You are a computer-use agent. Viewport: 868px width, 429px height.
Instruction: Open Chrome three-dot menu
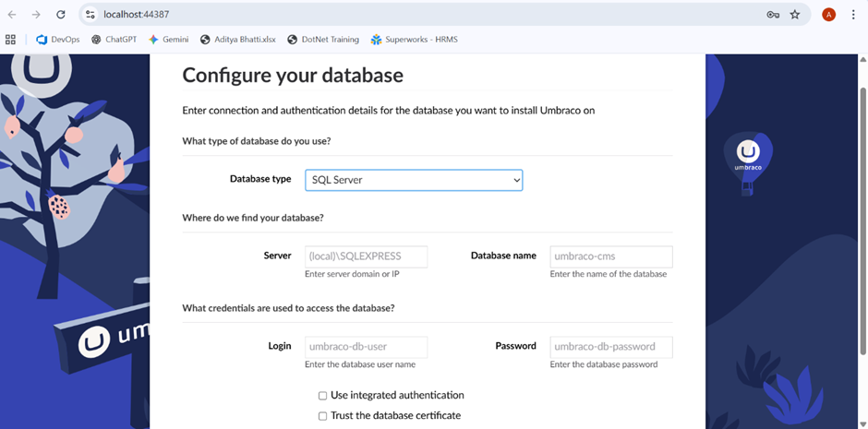pos(853,15)
